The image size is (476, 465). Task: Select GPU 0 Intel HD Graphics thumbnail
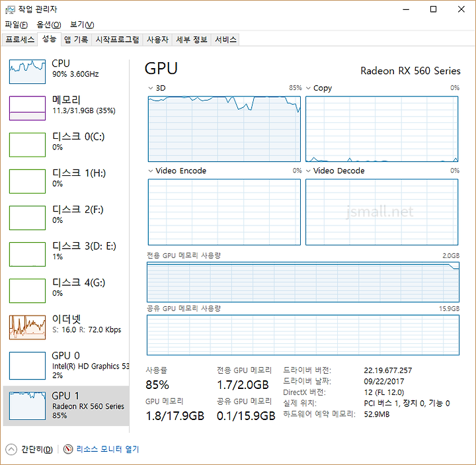pos(27,366)
